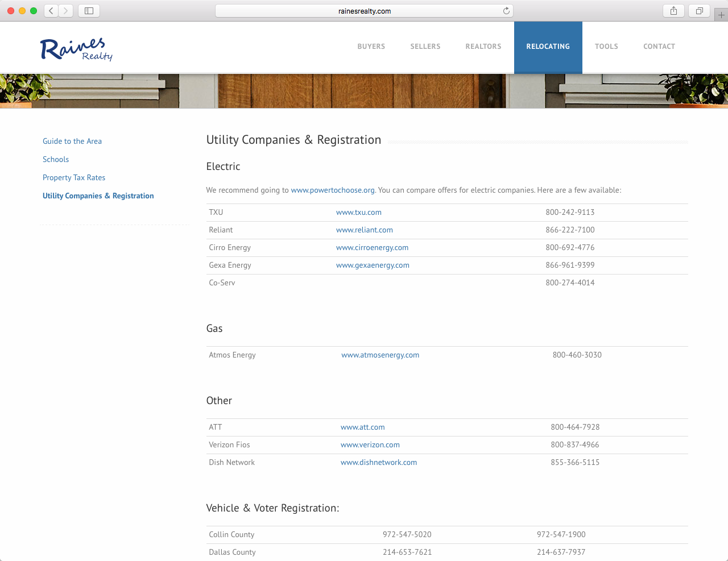Go to the Contact page
The height and width of the screenshot is (561, 728).
coord(659,47)
